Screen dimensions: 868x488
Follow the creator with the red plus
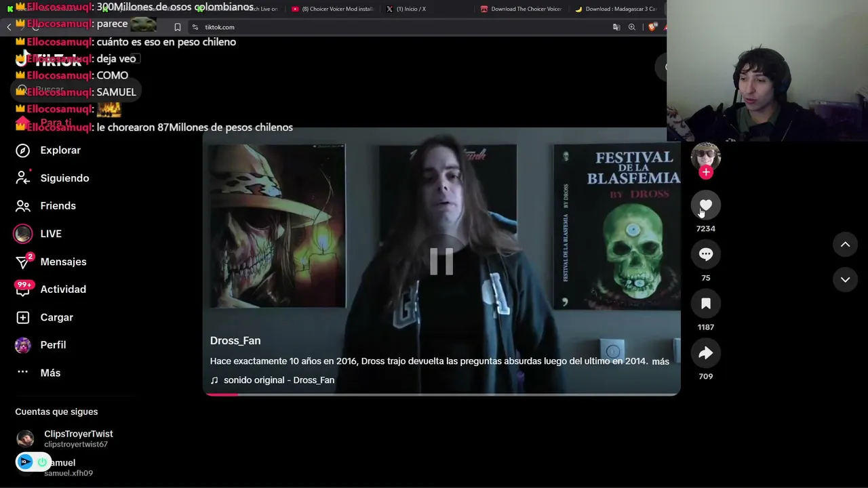coord(706,172)
